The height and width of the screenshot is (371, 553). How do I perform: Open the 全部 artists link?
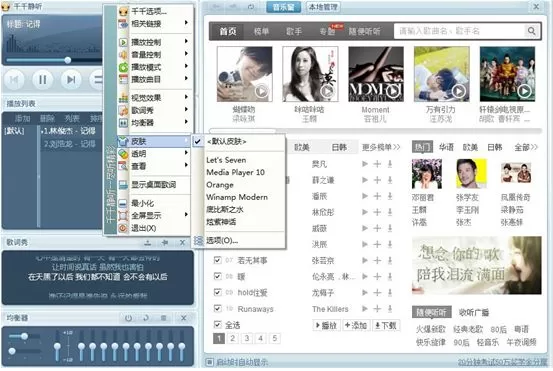(525, 147)
